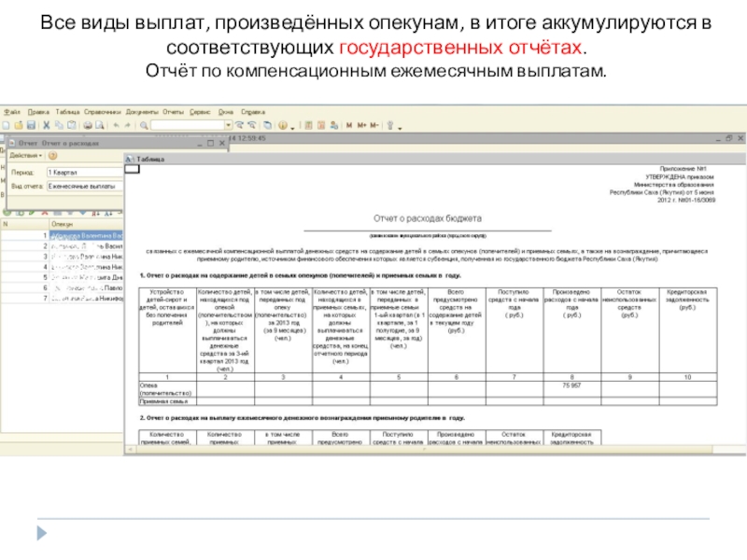Click the Undo arrow icon
This screenshot has width=747, height=560.
coord(116,125)
